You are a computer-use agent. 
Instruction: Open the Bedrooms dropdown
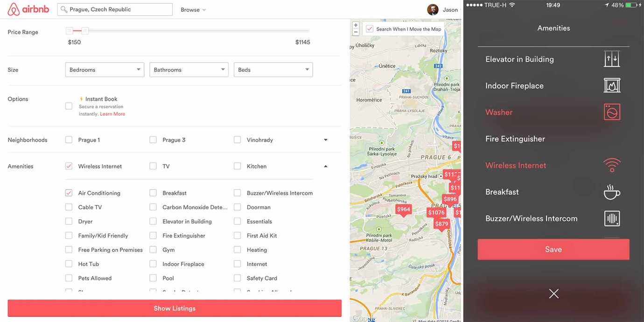point(105,69)
